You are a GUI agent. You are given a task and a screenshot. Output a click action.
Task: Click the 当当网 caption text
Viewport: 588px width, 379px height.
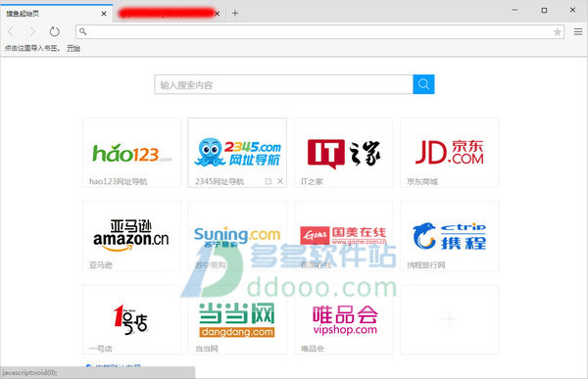[x=207, y=349]
